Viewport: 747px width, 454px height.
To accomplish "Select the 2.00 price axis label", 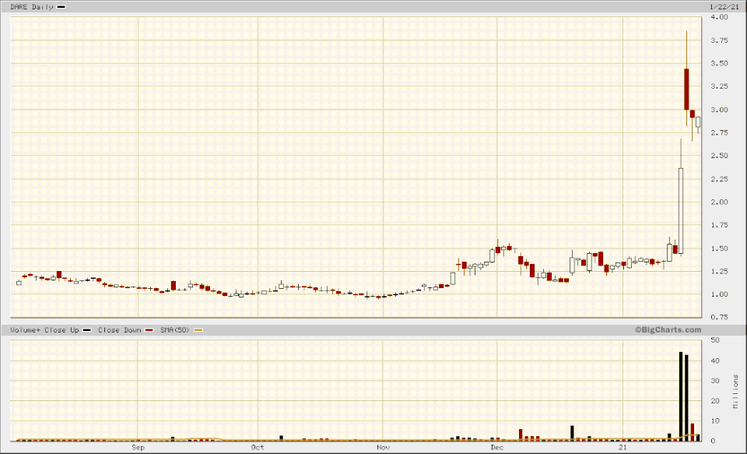I will (x=719, y=202).
